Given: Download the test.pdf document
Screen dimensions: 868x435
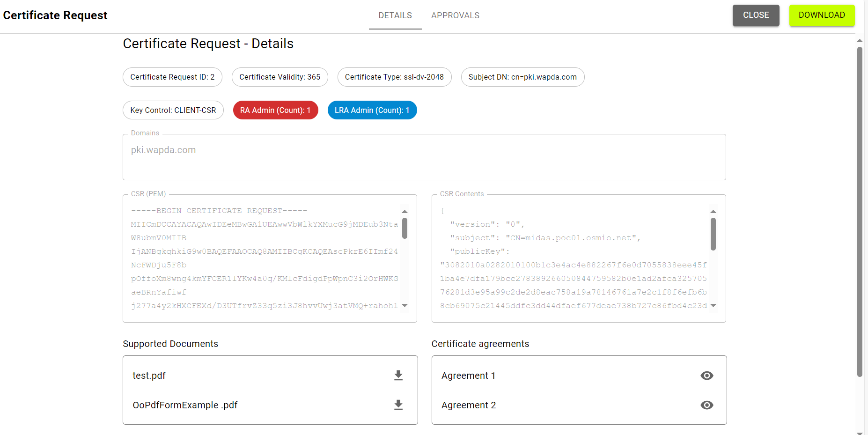Looking at the screenshot, I should 398,376.
